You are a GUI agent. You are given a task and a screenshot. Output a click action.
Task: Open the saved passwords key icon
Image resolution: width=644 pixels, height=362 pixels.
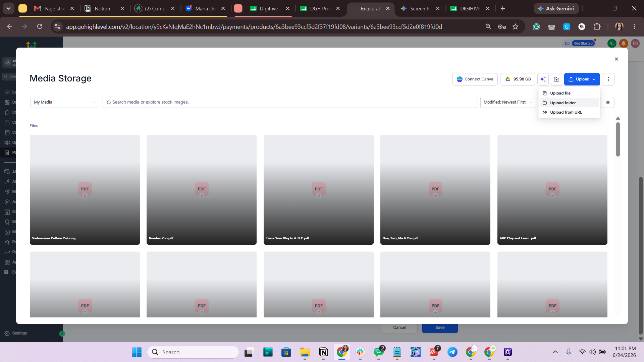[x=502, y=26]
